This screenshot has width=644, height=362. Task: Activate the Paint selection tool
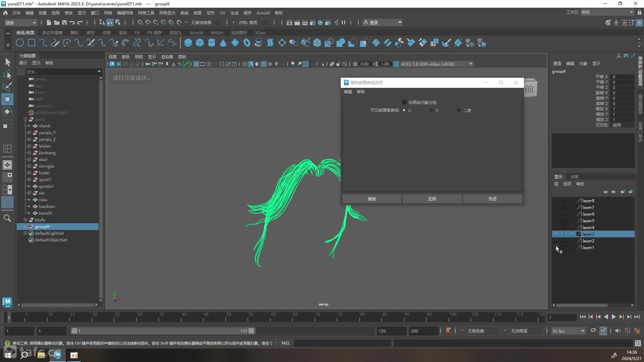point(7,87)
